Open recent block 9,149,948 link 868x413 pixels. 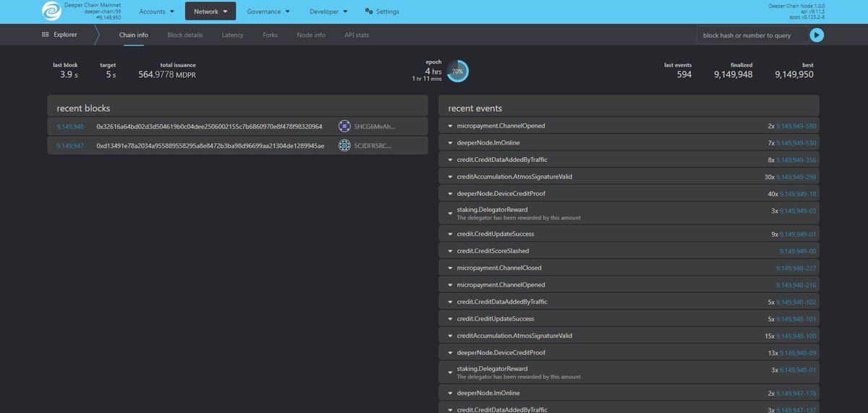(x=70, y=126)
